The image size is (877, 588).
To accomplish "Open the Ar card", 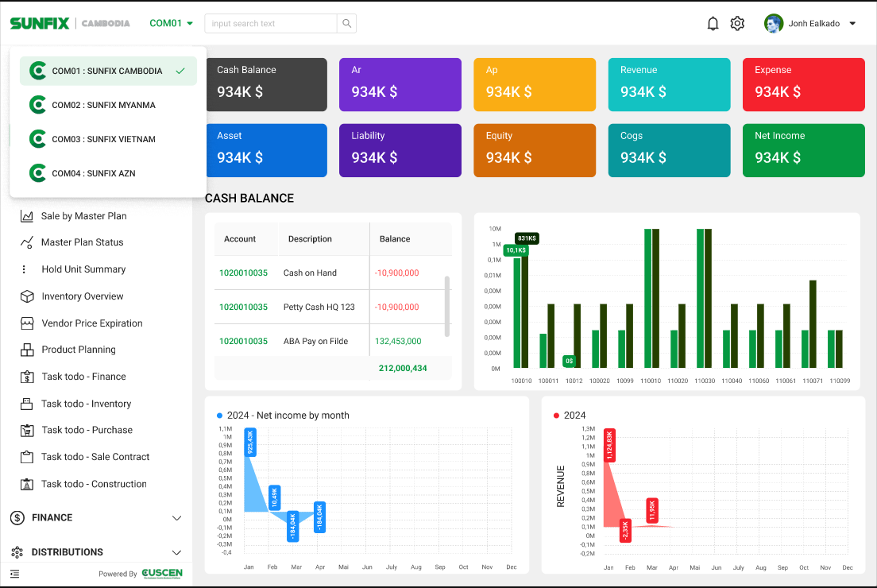I will pos(400,84).
